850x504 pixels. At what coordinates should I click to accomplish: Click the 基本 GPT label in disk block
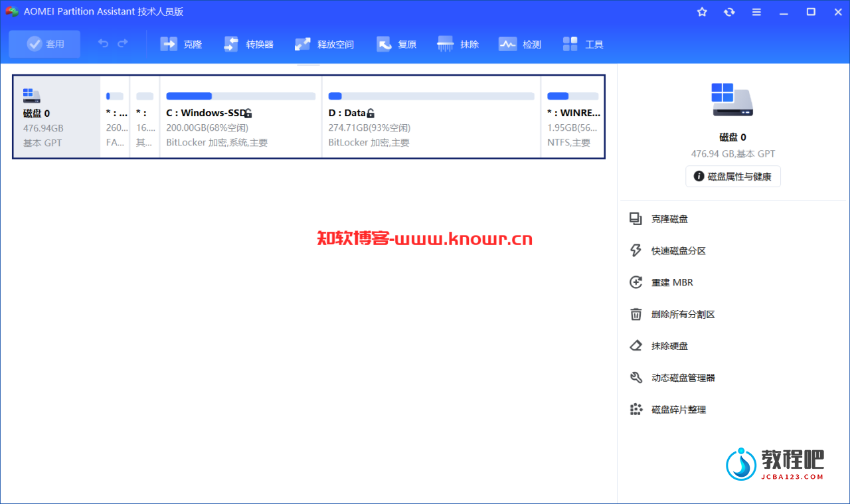click(x=42, y=143)
